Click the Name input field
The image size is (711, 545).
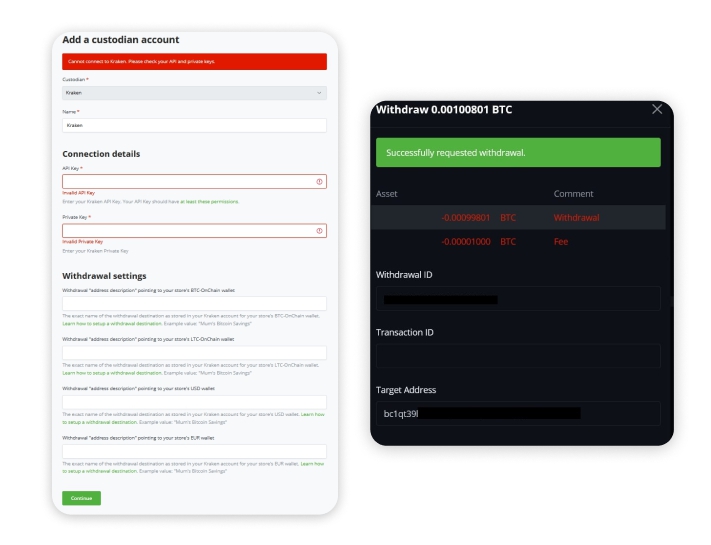pyautogui.click(x=194, y=125)
